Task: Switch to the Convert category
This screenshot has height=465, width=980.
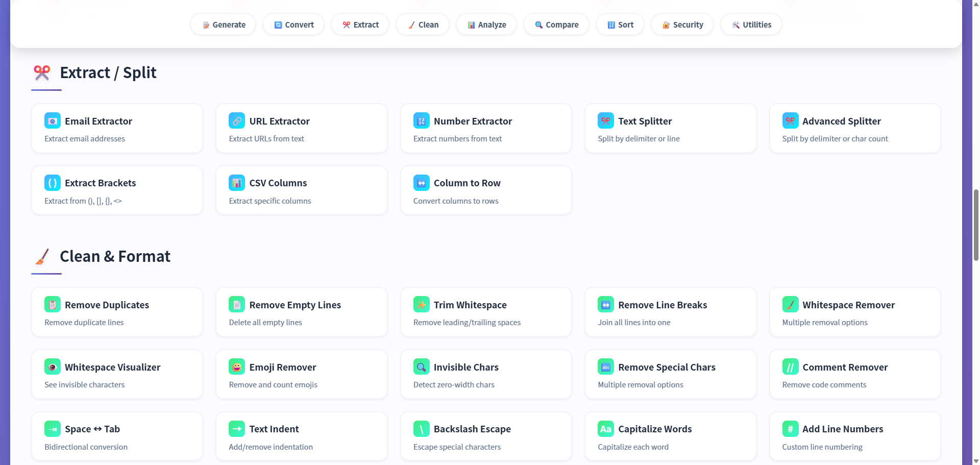Action: 293,24
